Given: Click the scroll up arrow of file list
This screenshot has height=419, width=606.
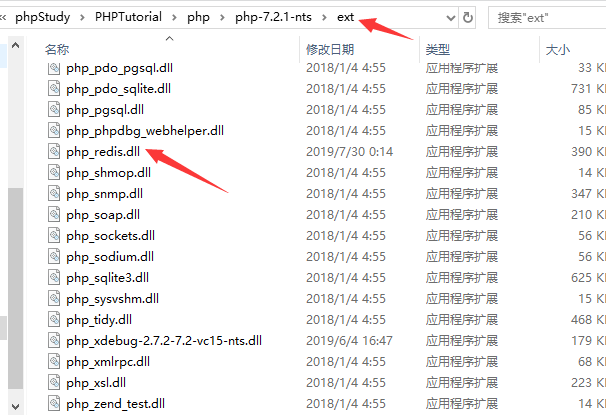Looking at the screenshot, I should pyautogui.click(x=15, y=46).
